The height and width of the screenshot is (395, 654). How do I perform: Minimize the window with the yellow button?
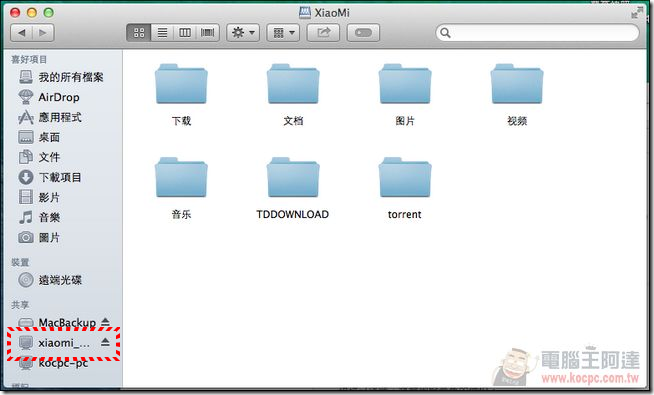pos(32,13)
